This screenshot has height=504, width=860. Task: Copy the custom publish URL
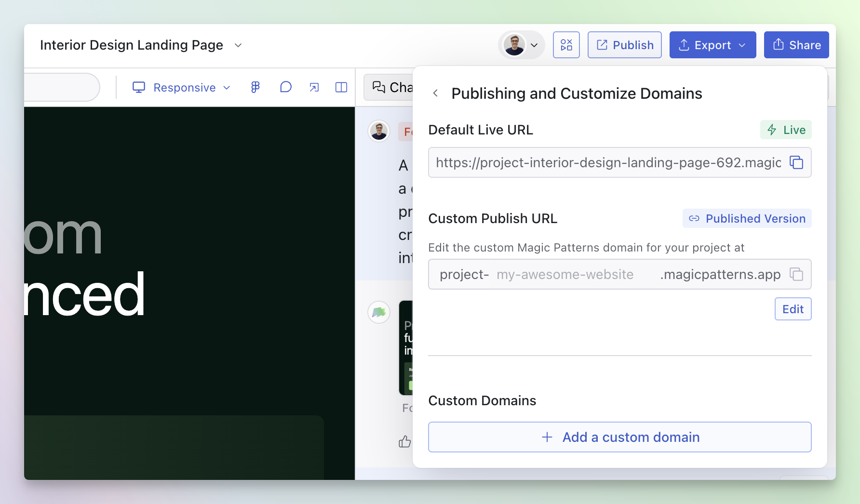(x=796, y=275)
